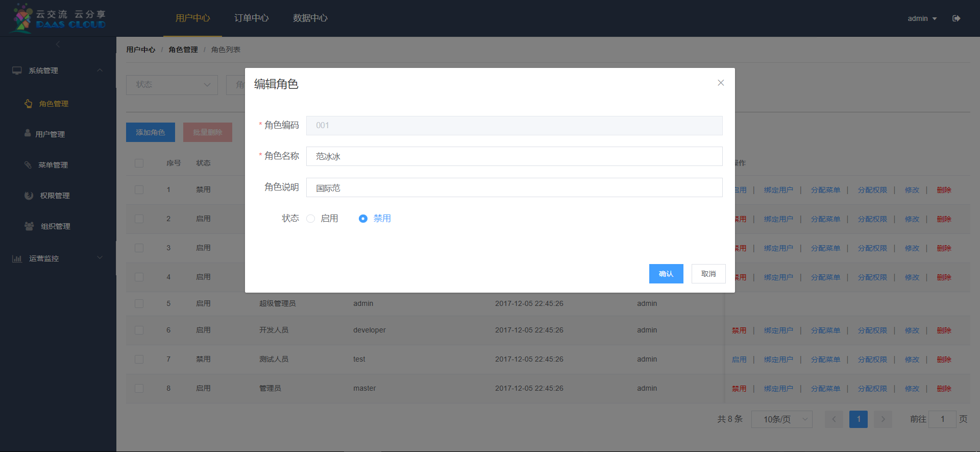Image resolution: width=980 pixels, height=452 pixels.
Task: Click the 角色管理 hand icon
Action: pos(29,104)
